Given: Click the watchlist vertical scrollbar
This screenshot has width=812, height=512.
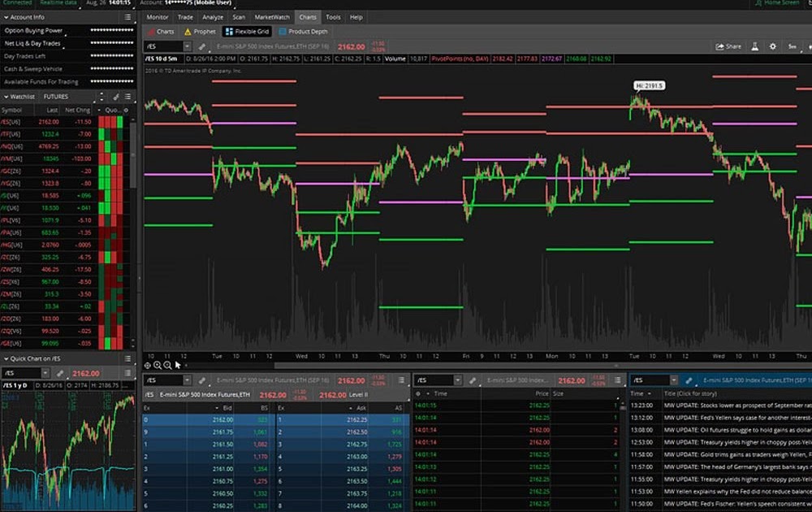Looking at the screenshot, I should 133,155.
